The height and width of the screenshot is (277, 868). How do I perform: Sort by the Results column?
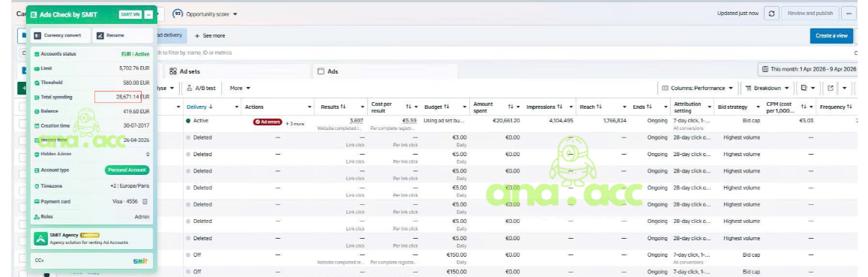pyautogui.click(x=334, y=107)
